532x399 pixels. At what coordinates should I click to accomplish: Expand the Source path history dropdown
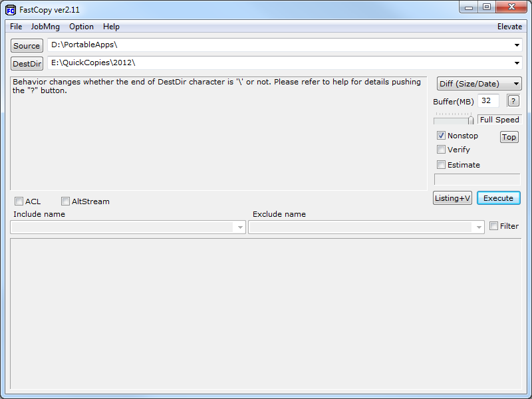pos(517,45)
